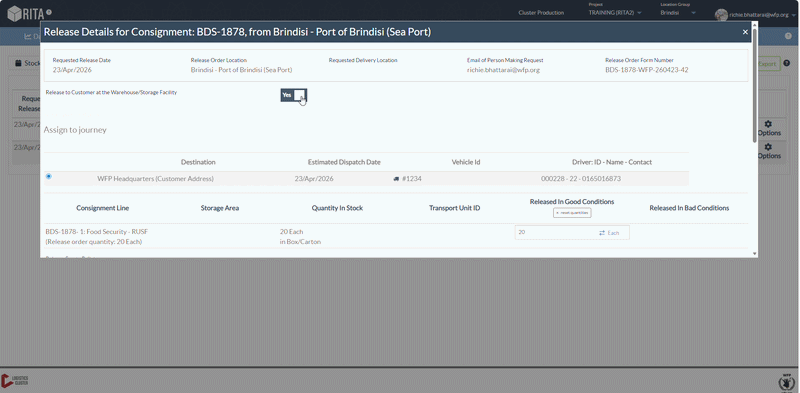Click the help icon beside RITA logo
Viewport: 800px width, 393px height.
(x=49, y=12)
